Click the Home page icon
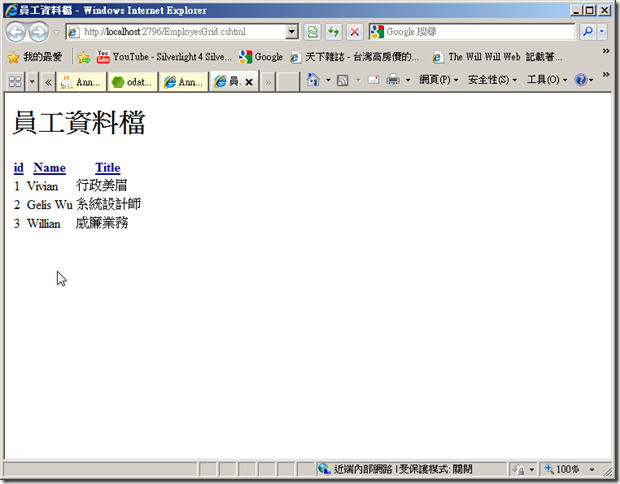The width and height of the screenshot is (620, 484). point(313,80)
